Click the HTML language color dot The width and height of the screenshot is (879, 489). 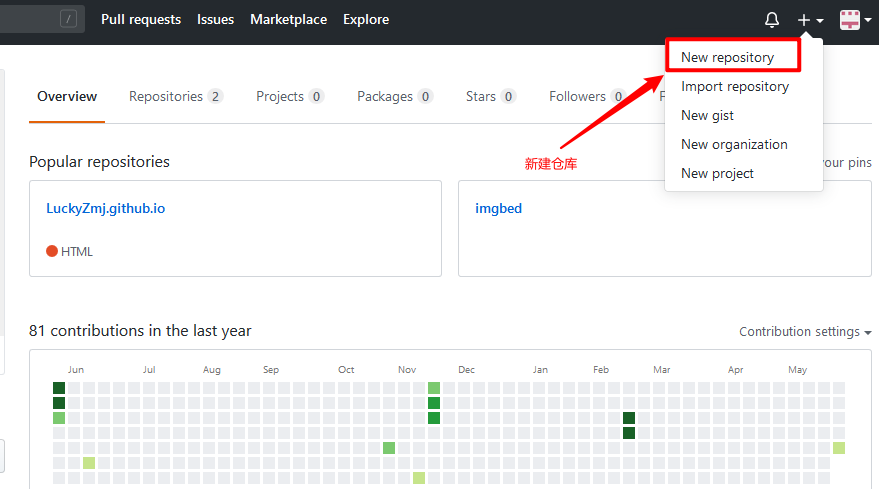(52, 251)
